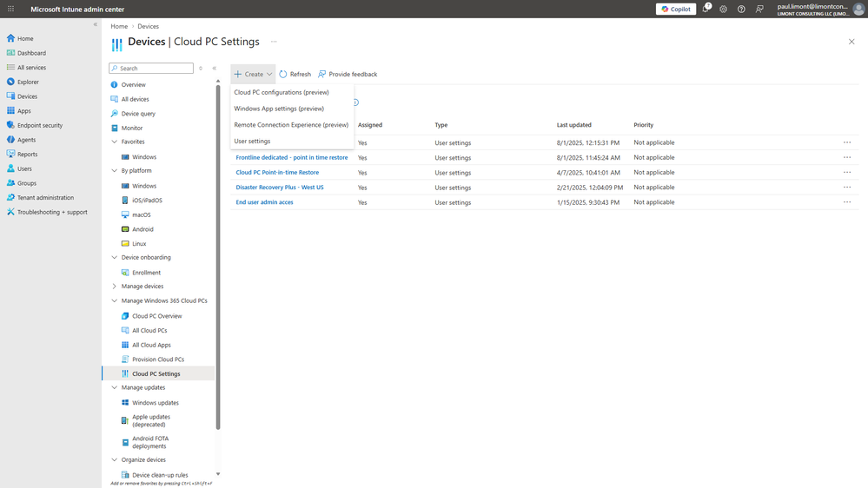Collapse the resource menu panel
This screenshot has width=868, height=488.
coord(215,68)
